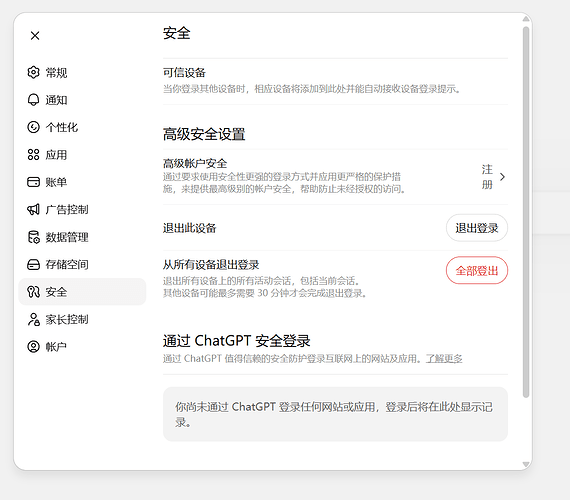The image size is (570, 500).
Task: Click the scrollbar up arrow
Action: [x=526, y=19]
